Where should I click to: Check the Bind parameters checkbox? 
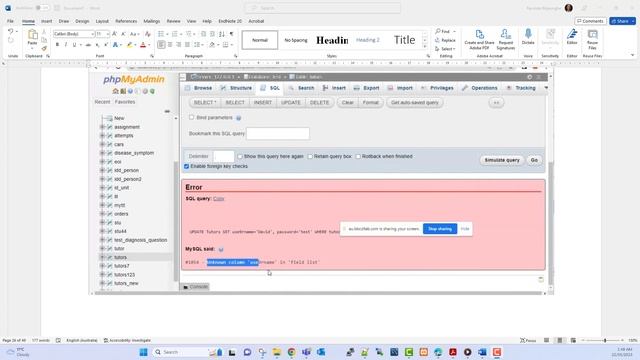[x=191, y=118]
